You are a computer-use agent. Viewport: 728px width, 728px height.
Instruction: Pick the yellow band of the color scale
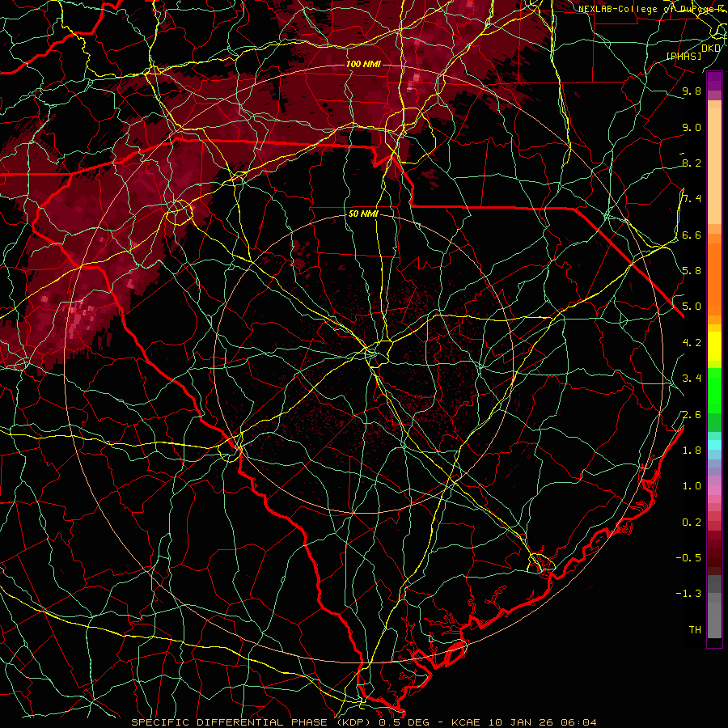pos(714,346)
